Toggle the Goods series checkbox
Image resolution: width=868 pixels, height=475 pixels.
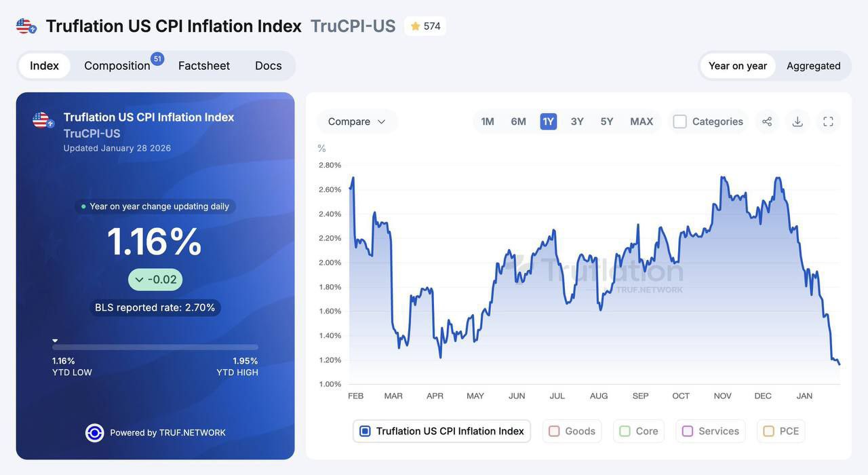pyautogui.click(x=554, y=432)
